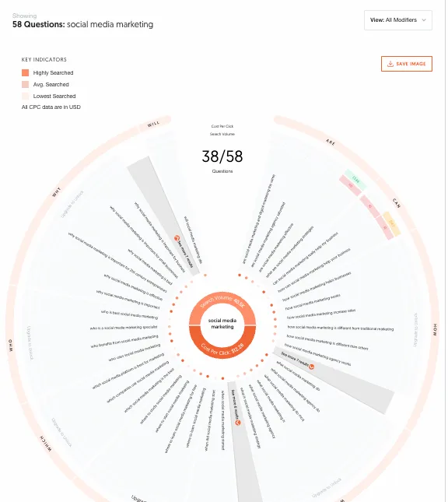Click the orange chevron icon beside how results
This screenshot has width=448, height=502.
[x=311, y=367]
